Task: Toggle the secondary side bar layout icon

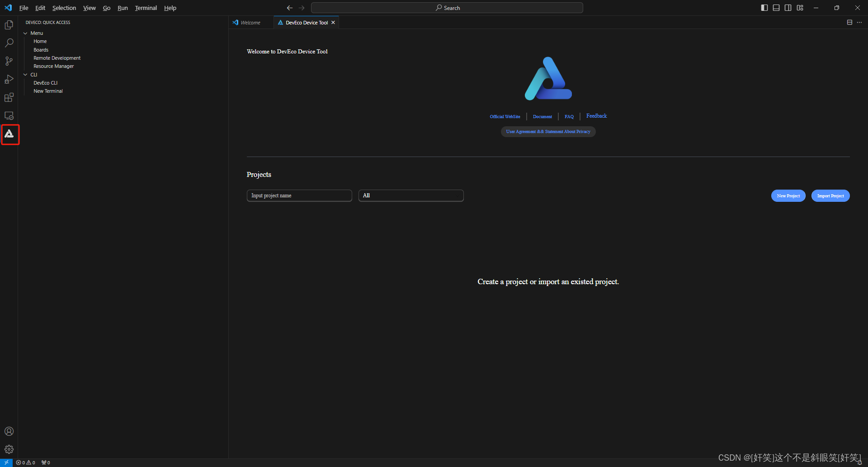Action: click(x=788, y=8)
